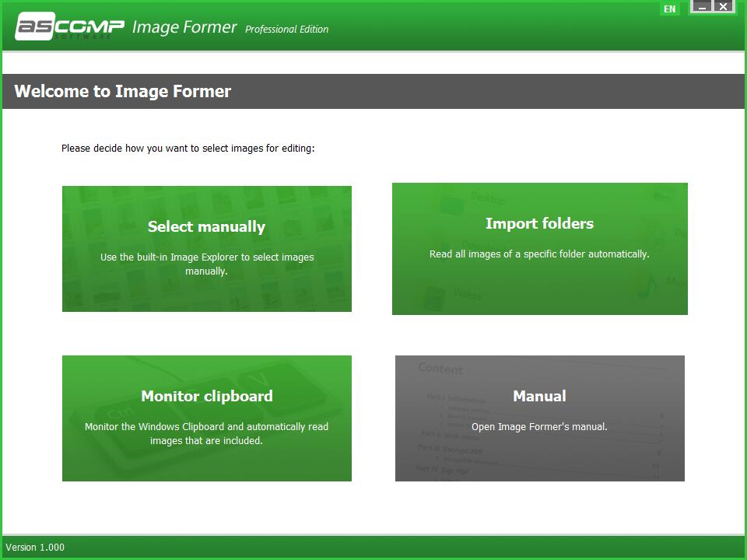Click the Welcome to Image Former heading
Screen dimensions: 747x560
[x=122, y=91]
